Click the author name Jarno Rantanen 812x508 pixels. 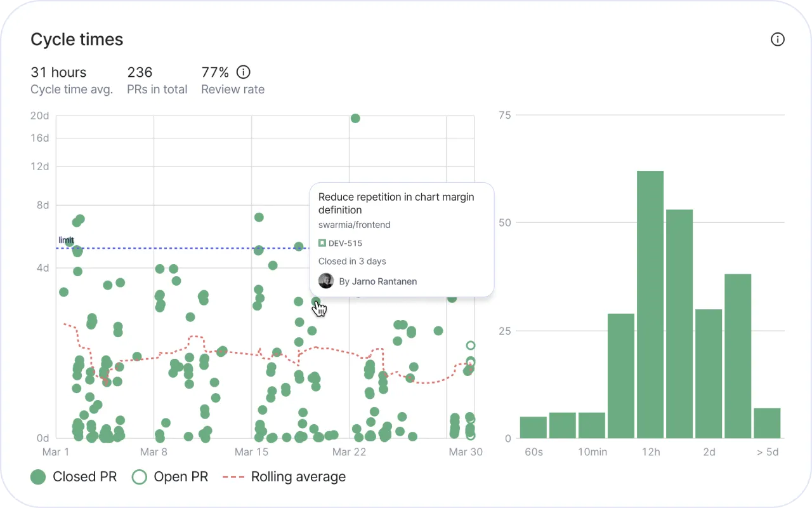(384, 281)
